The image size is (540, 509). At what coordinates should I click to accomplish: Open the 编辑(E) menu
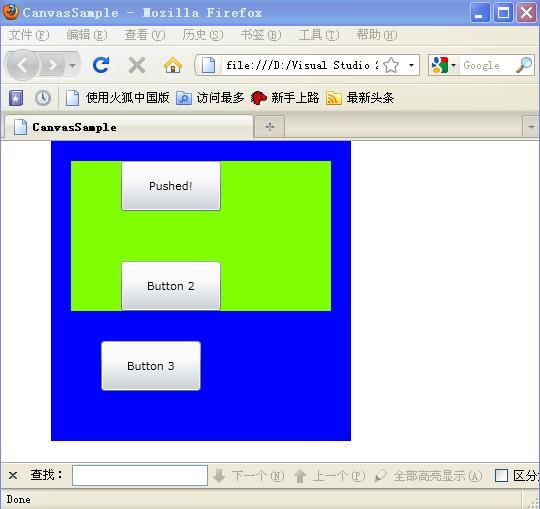pyautogui.click(x=87, y=35)
